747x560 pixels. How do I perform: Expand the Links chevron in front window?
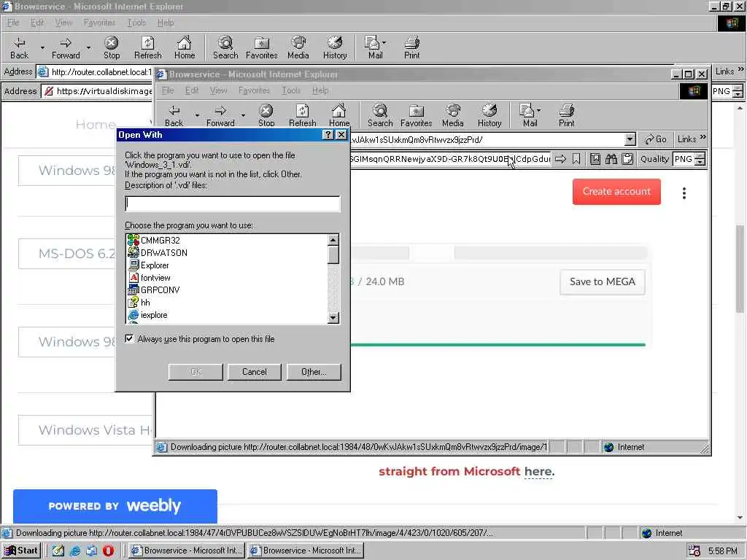point(703,138)
